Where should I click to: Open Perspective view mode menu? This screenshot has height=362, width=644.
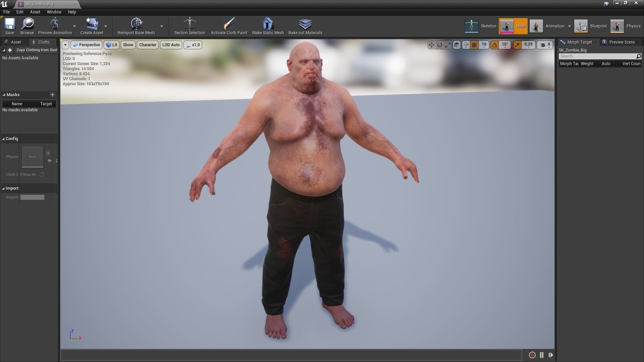click(x=86, y=45)
